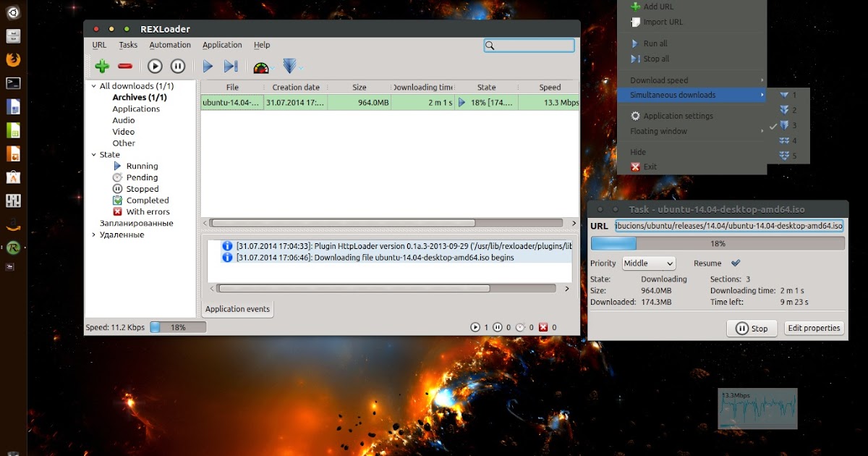
Task: Click stopped tasks counter icon in status bar
Action: coord(497,327)
